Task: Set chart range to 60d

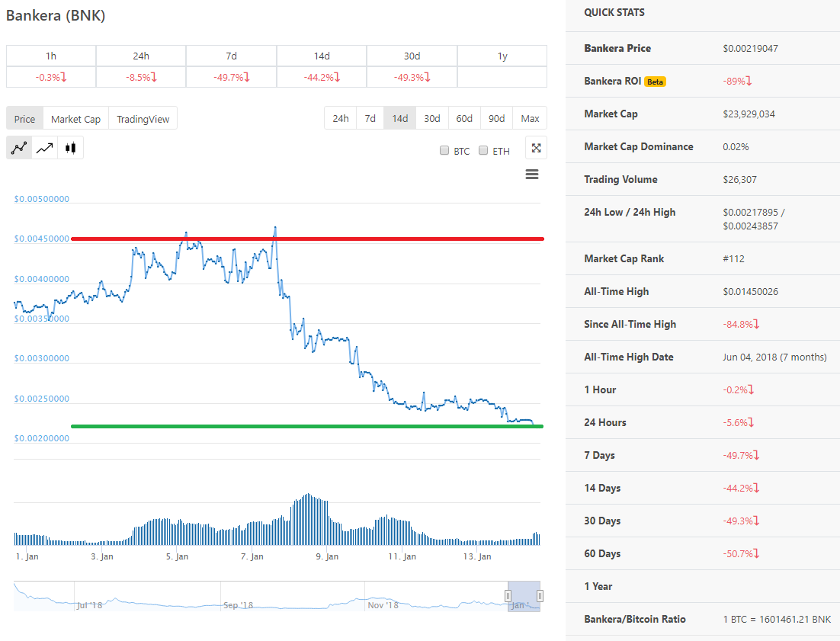Action: tap(464, 118)
